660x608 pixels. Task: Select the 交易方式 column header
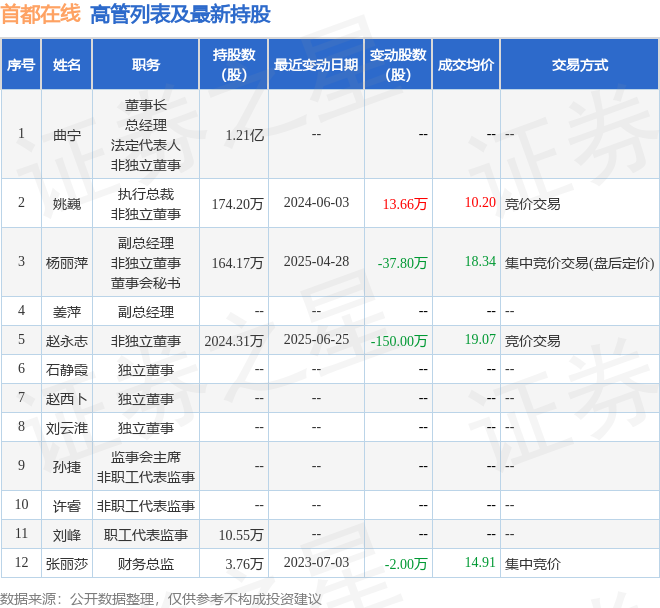pos(580,65)
